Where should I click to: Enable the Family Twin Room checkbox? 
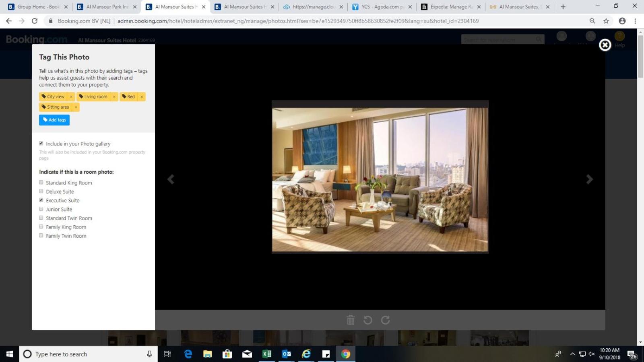pos(41,236)
